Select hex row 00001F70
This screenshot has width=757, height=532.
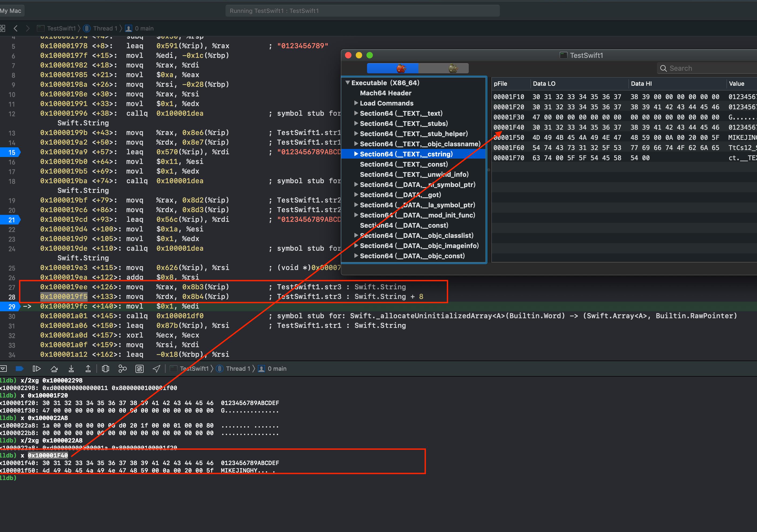[x=624, y=158]
